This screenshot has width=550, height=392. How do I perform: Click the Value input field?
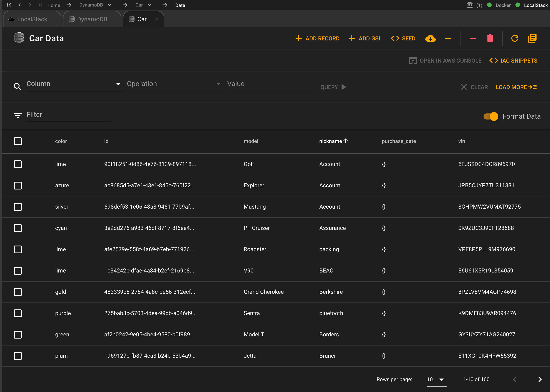coord(269,84)
